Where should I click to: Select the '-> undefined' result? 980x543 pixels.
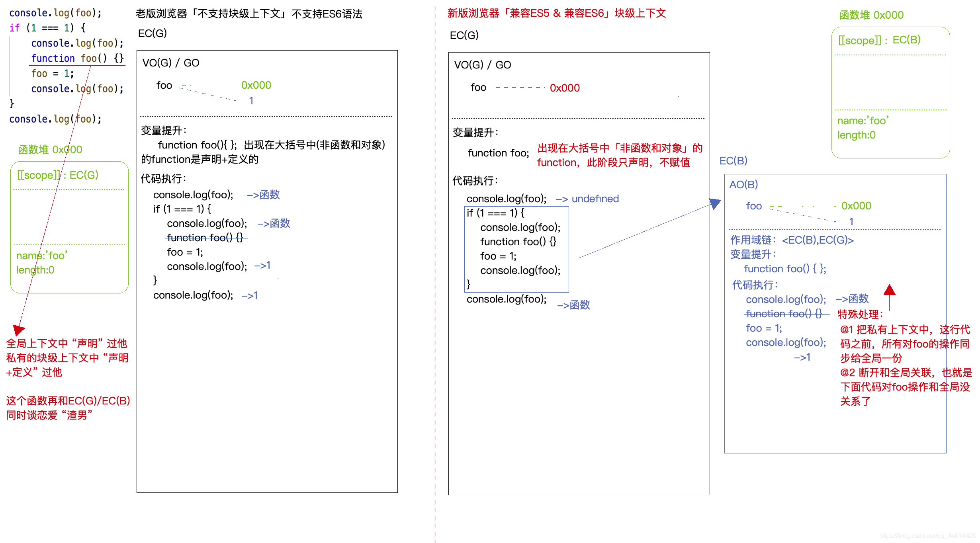[587, 199]
